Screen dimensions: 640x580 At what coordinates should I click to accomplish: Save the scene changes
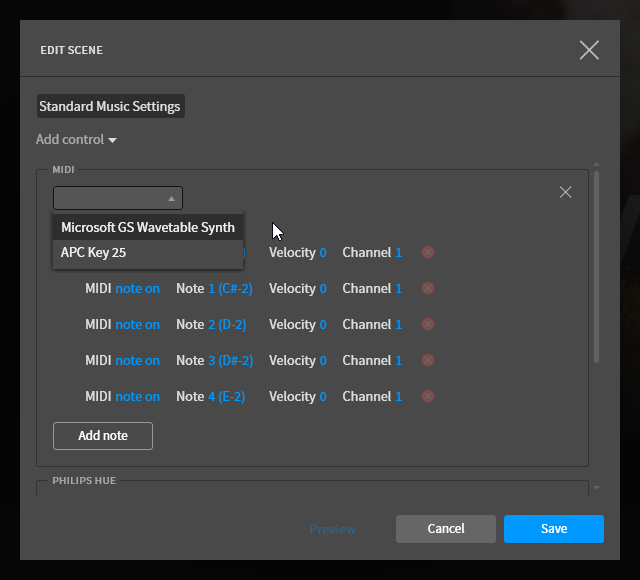click(x=553, y=529)
